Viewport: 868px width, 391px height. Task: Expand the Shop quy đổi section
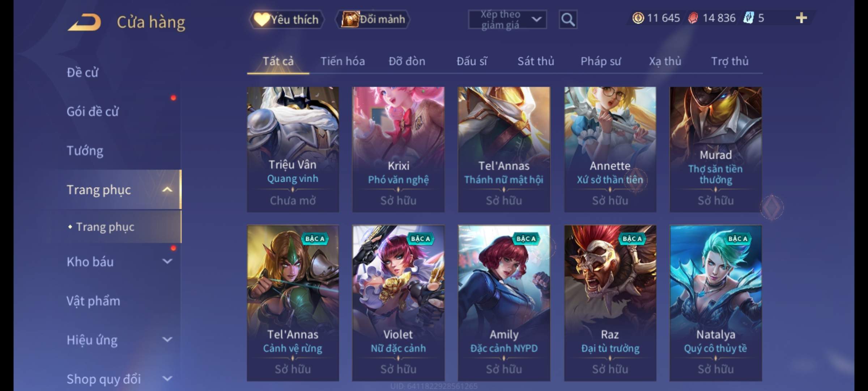click(x=167, y=379)
